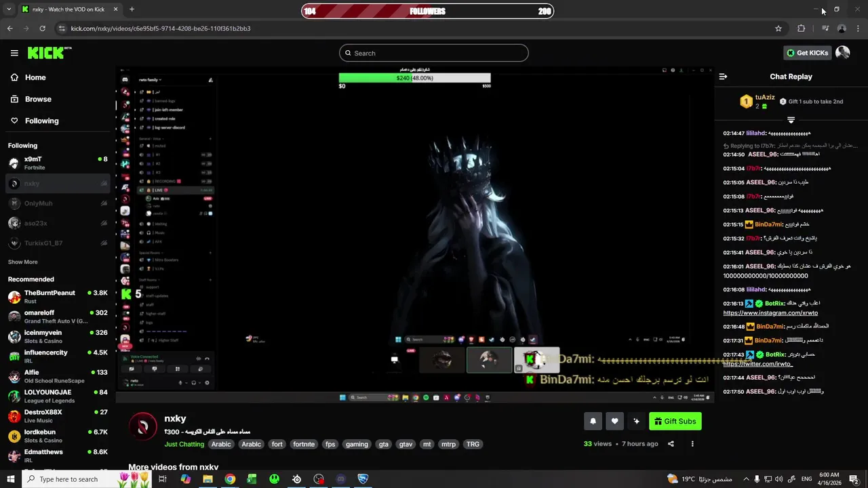
Task: Open LOLYOUNGJAE recommended channel
Action: (58, 396)
